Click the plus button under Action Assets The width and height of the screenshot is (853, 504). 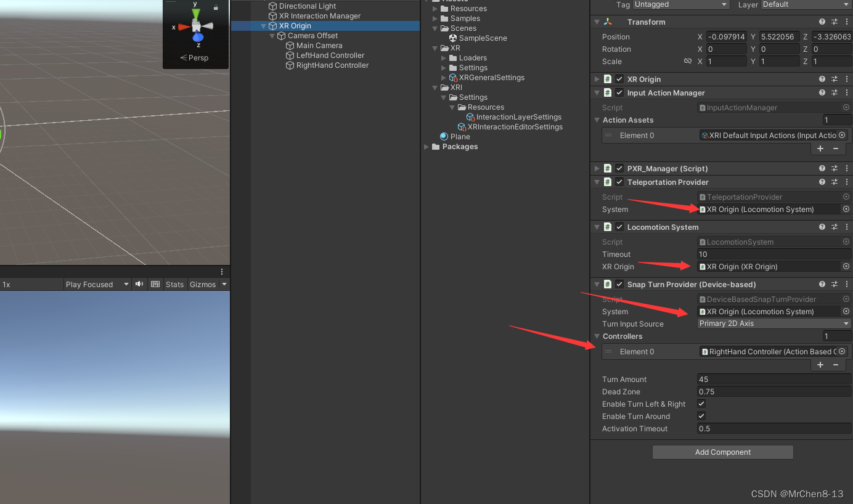point(820,148)
